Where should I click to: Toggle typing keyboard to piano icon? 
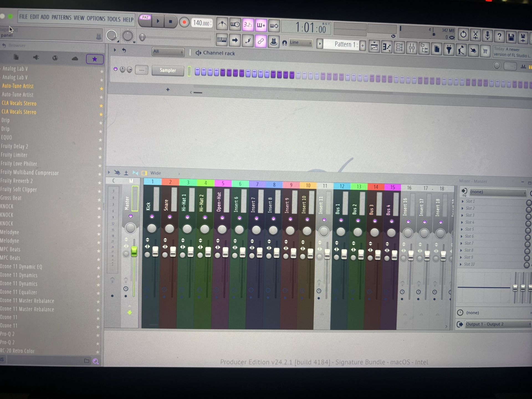click(222, 40)
